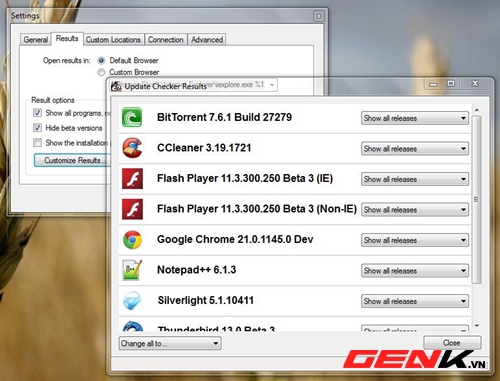Choose the Custom Browser radio option

(x=101, y=72)
